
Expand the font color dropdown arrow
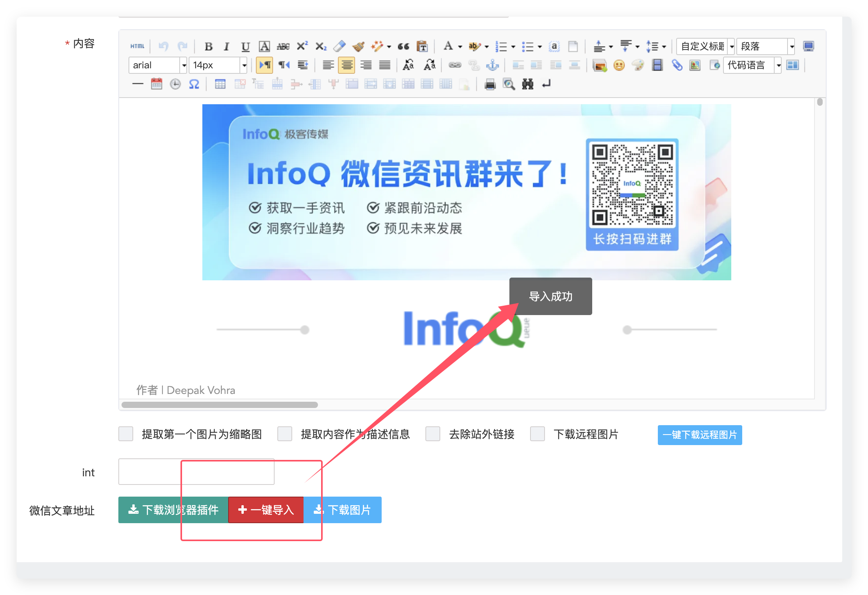coord(460,47)
